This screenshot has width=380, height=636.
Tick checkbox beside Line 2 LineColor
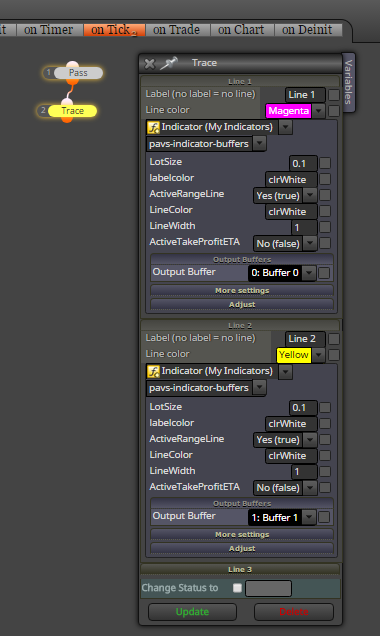[325, 456]
